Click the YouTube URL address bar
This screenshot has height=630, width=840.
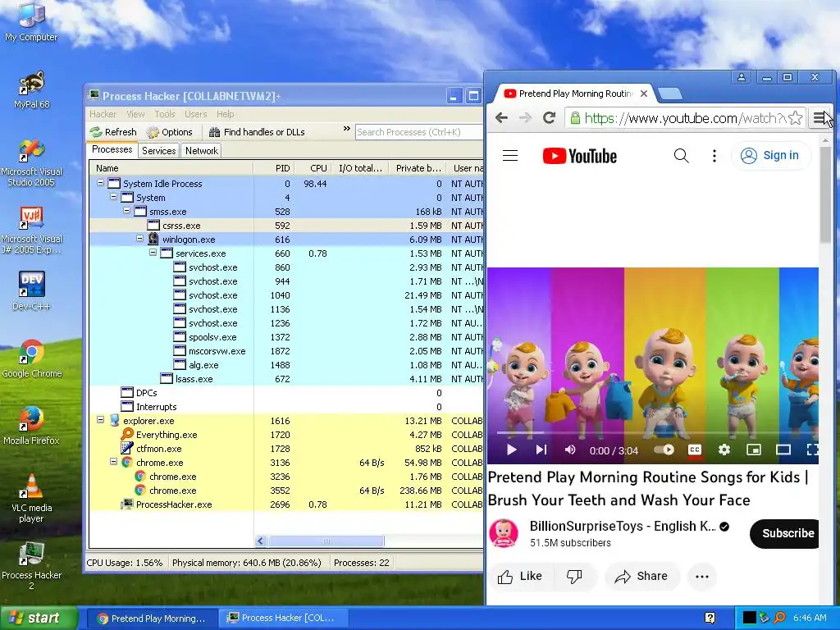683,118
